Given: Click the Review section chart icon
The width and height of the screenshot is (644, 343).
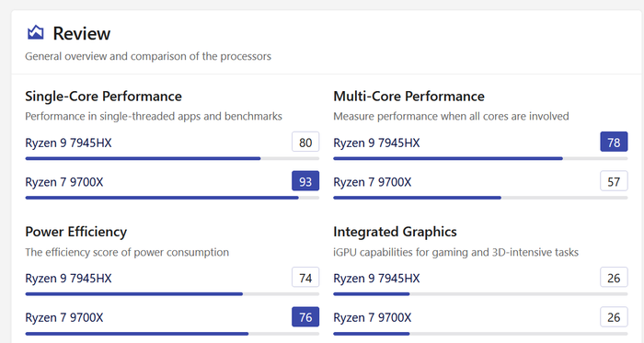Looking at the screenshot, I should click(x=35, y=32).
